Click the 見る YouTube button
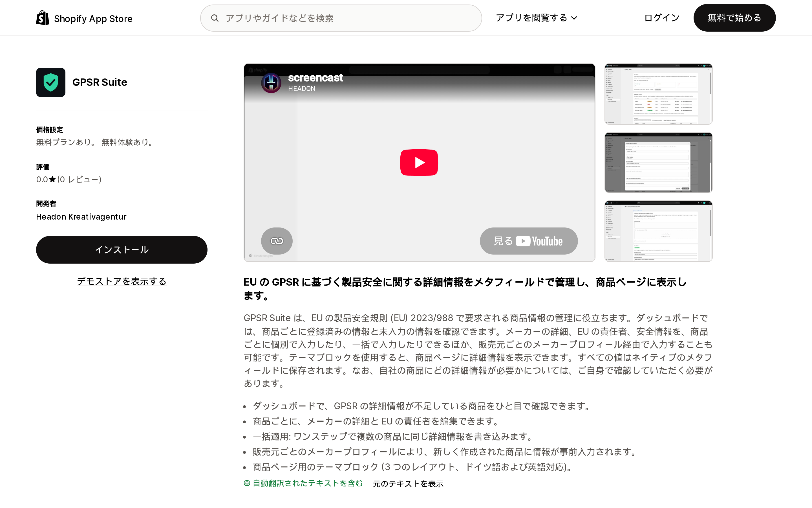This screenshot has height=508, width=812. (529, 241)
